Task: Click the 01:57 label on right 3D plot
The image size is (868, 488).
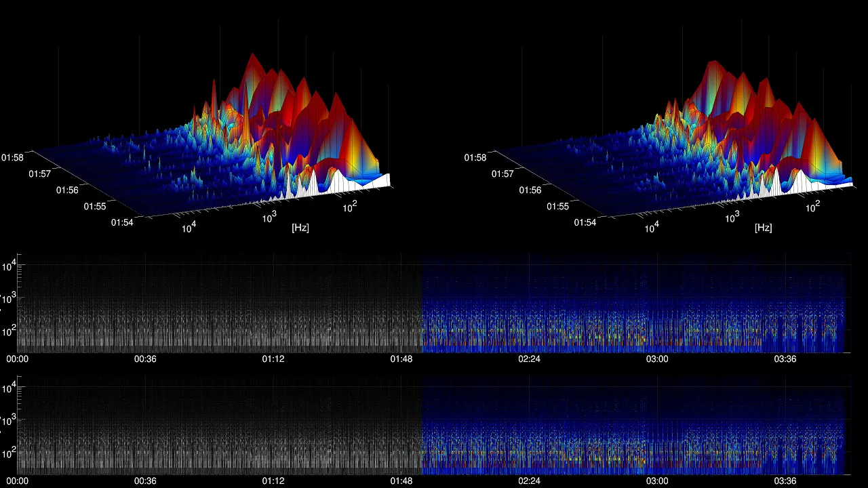Action: pyautogui.click(x=503, y=174)
